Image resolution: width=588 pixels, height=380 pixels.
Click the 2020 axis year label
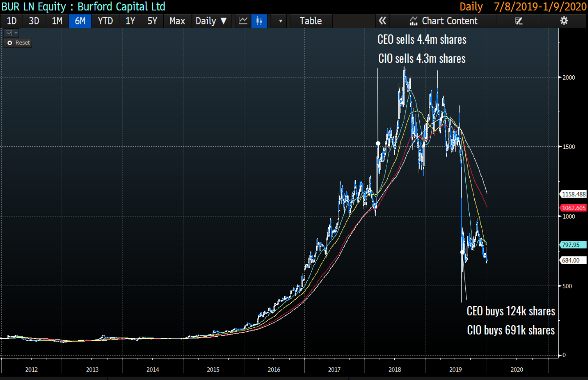coord(517,370)
